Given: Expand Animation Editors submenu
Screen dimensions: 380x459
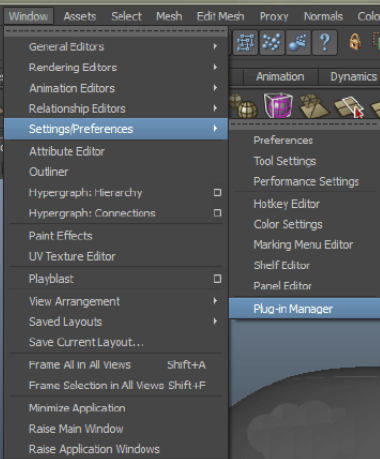Looking at the screenshot, I should coord(116,88).
